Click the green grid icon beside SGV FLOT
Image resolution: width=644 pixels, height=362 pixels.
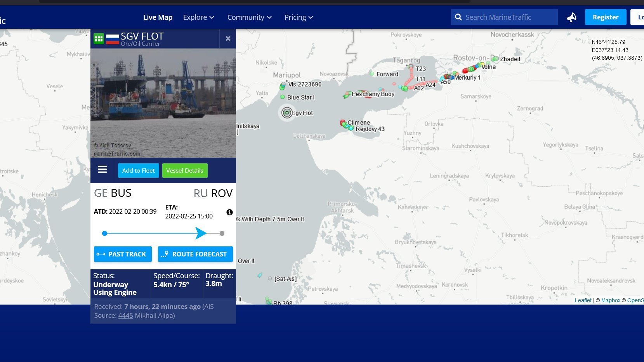click(99, 38)
